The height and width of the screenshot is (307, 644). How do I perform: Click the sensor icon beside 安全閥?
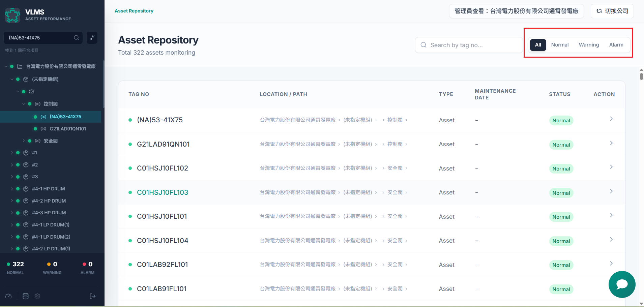pos(38,141)
